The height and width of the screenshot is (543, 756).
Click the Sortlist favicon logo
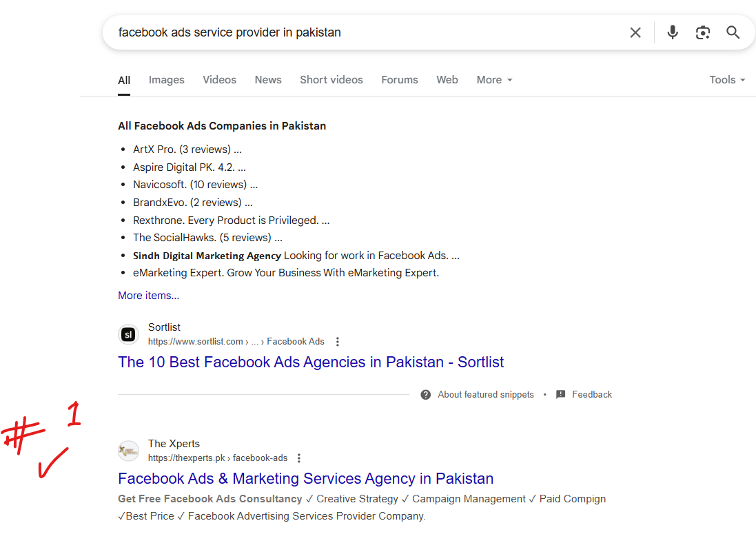pos(129,334)
